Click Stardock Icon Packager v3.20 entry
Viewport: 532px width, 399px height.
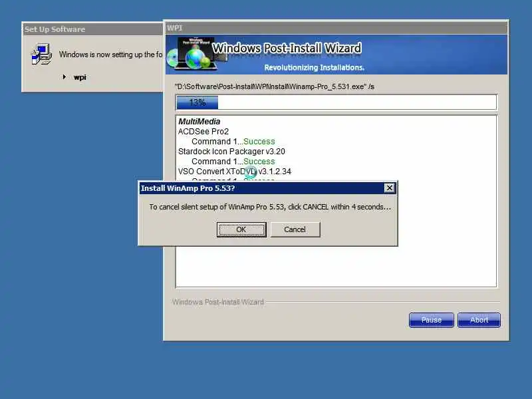[x=231, y=152]
